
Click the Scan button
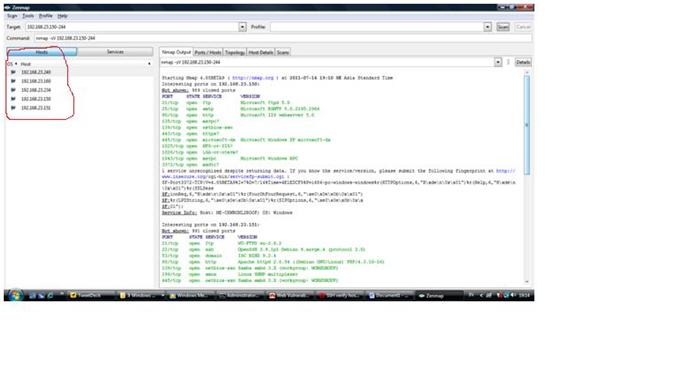coord(503,27)
